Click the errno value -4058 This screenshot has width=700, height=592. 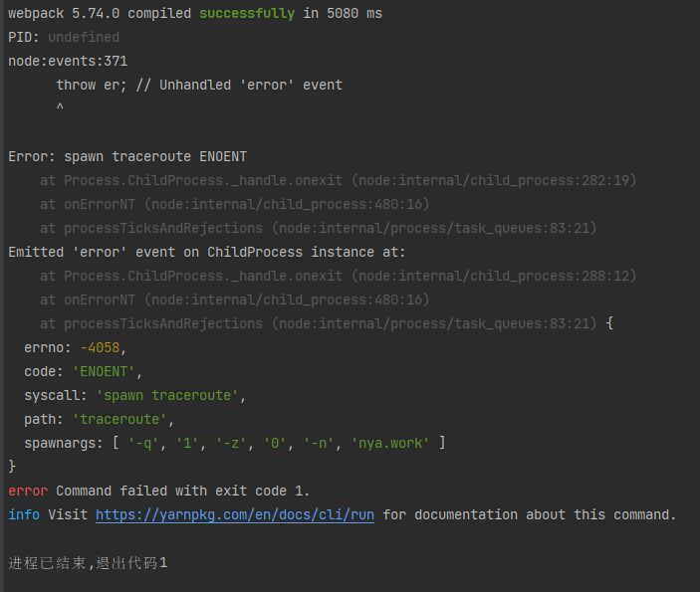point(100,347)
